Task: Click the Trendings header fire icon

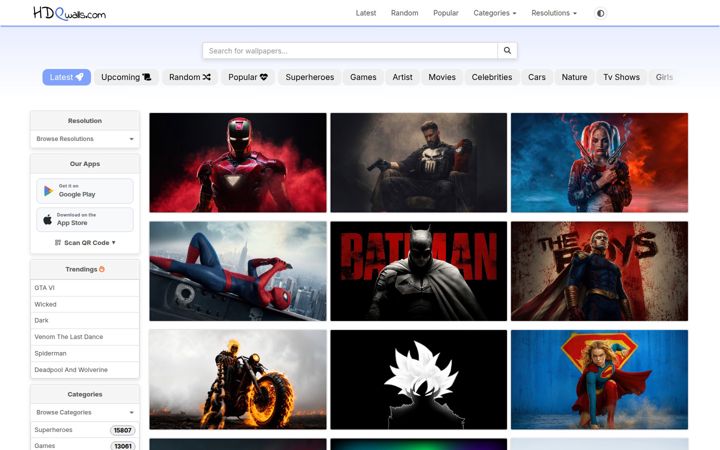Action: coord(102,269)
